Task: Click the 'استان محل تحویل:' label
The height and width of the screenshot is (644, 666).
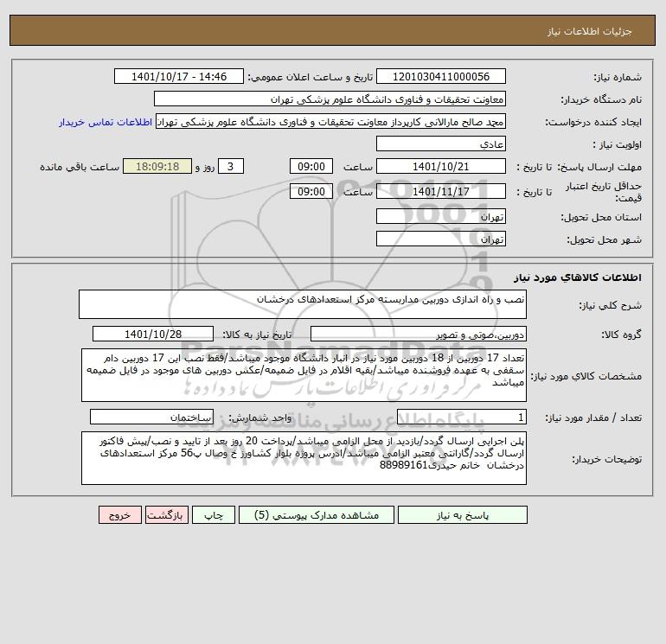Action: 601,217
